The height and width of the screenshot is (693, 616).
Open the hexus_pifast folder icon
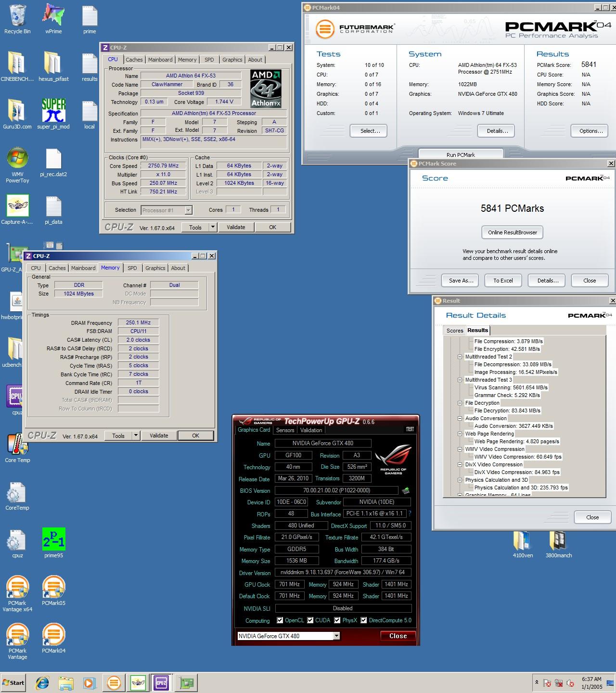[53, 66]
